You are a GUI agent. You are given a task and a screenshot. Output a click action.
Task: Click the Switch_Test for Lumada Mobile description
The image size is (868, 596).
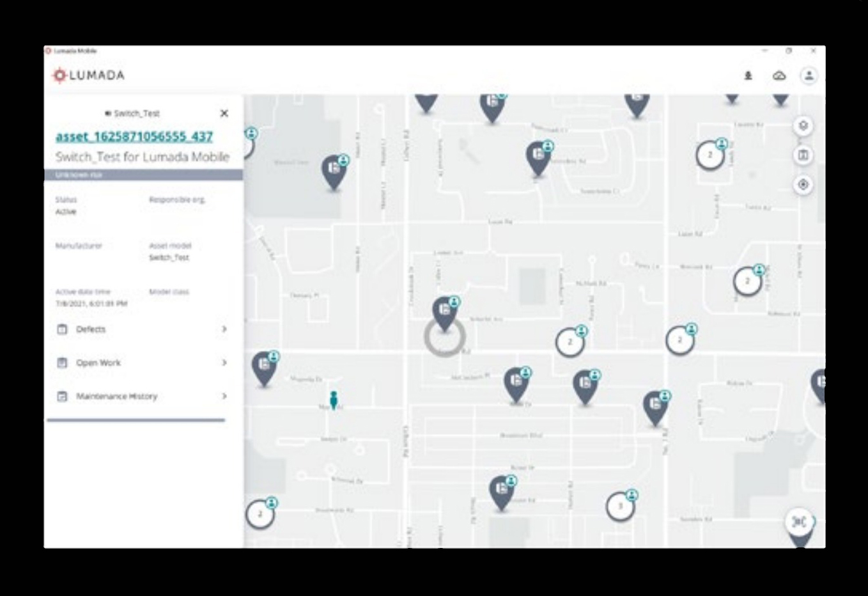point(142,157)
